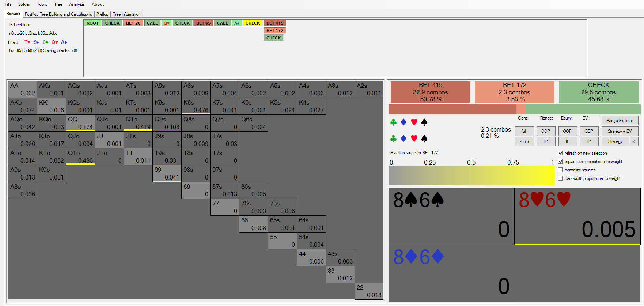Viewport: 644px width, 306px height.
Task: Click the spade suit icon in the lower suit row
Action: coord(424,139)
